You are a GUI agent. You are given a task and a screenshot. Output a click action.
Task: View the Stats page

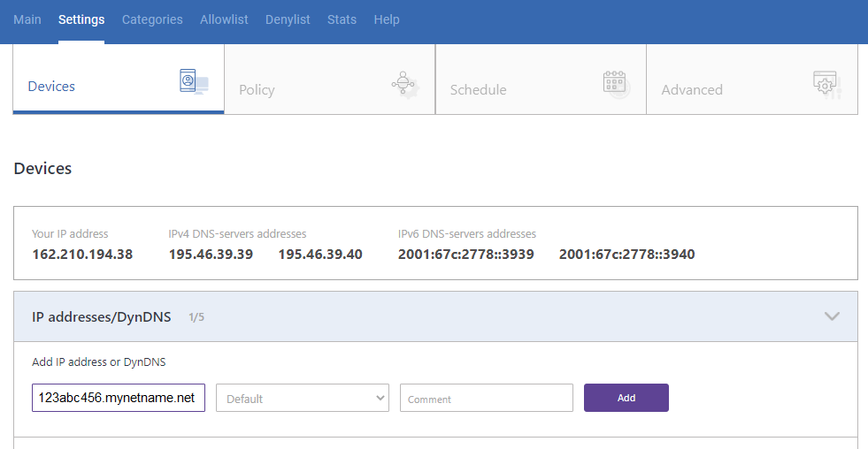(342, 19)
